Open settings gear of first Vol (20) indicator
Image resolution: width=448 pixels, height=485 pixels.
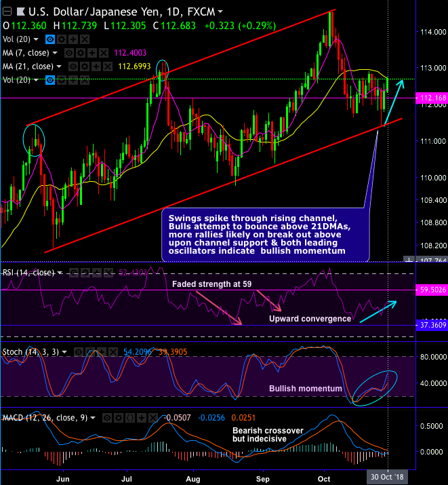[x=62, y=39]
